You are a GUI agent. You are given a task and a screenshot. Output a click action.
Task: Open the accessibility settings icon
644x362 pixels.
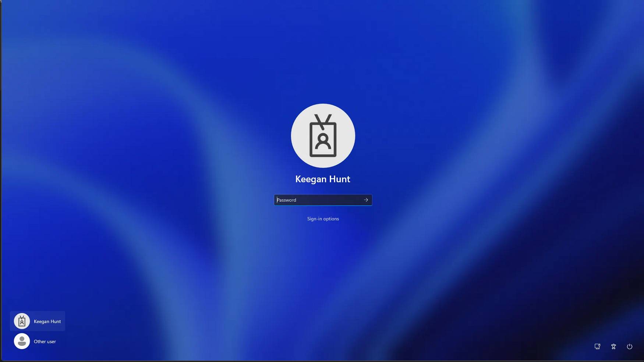pyautogui.click(x=613, y=346)
